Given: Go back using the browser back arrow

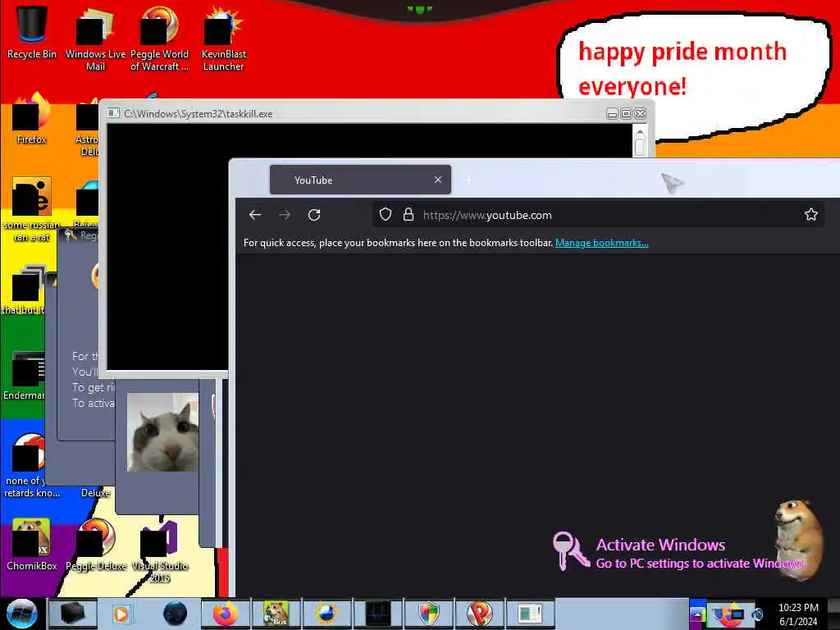Looking at the screenshot, I should coord(255,215).
